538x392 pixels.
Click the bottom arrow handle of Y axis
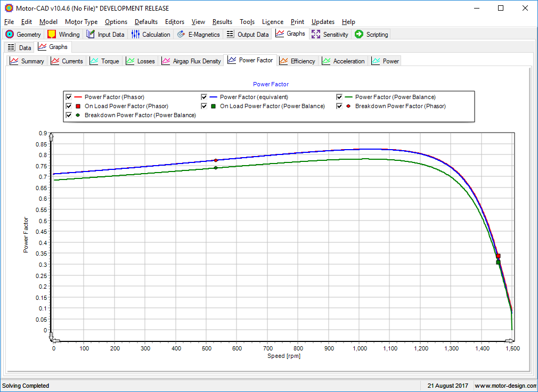click(x=52, y=337)
